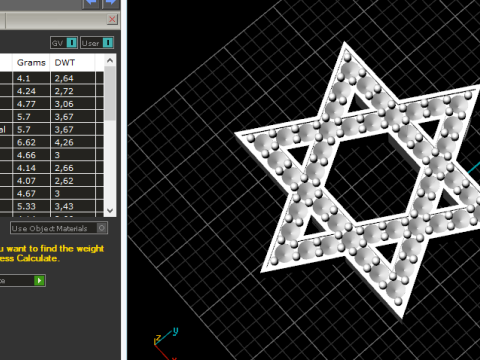Select the 5.33 grams cell

tap(31, 206)
